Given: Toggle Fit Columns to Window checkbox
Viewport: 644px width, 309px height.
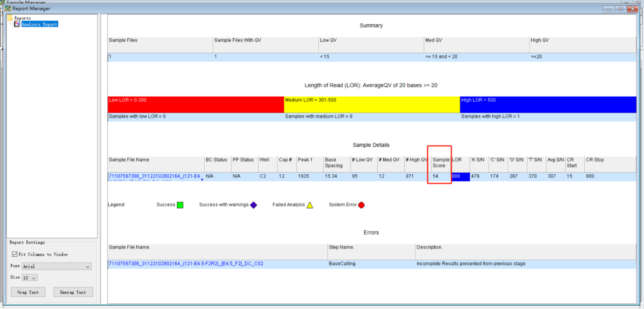Looking at the screenshot, I should tap(14, 254).
